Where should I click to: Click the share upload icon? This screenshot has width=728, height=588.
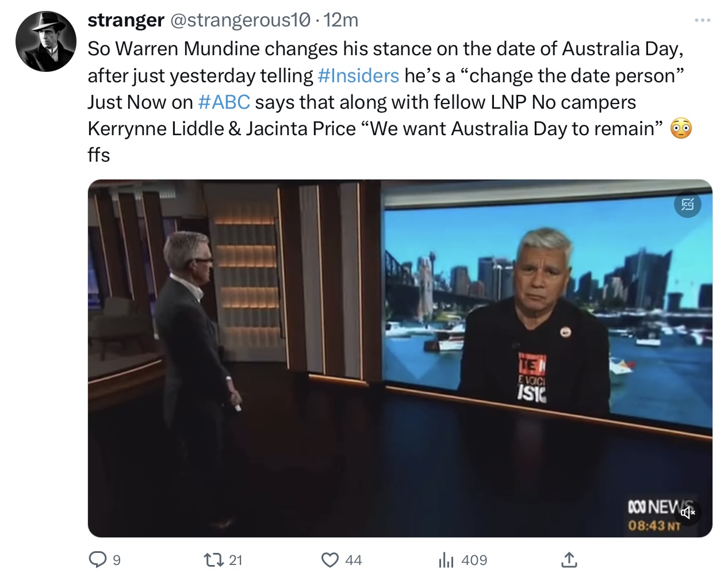569,559
